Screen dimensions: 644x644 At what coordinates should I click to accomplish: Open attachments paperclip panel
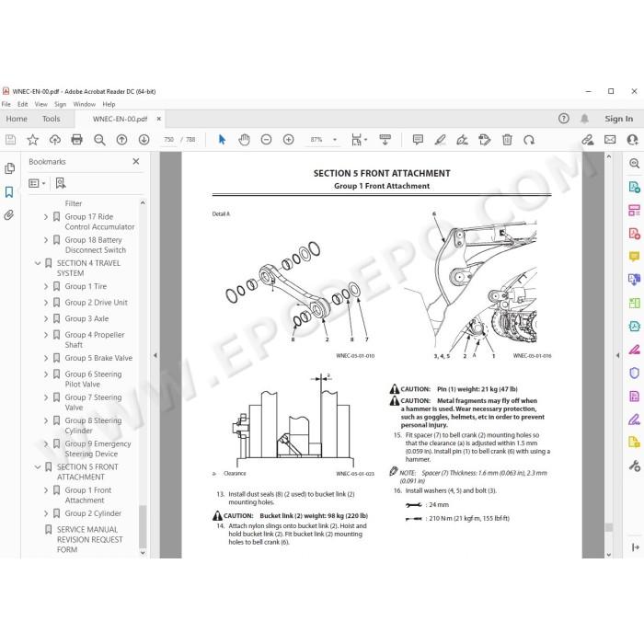click(9, 214)
